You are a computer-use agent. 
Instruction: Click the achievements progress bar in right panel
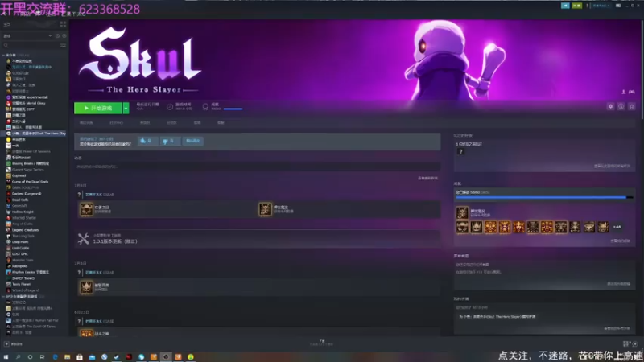click(x=544, y=197)
